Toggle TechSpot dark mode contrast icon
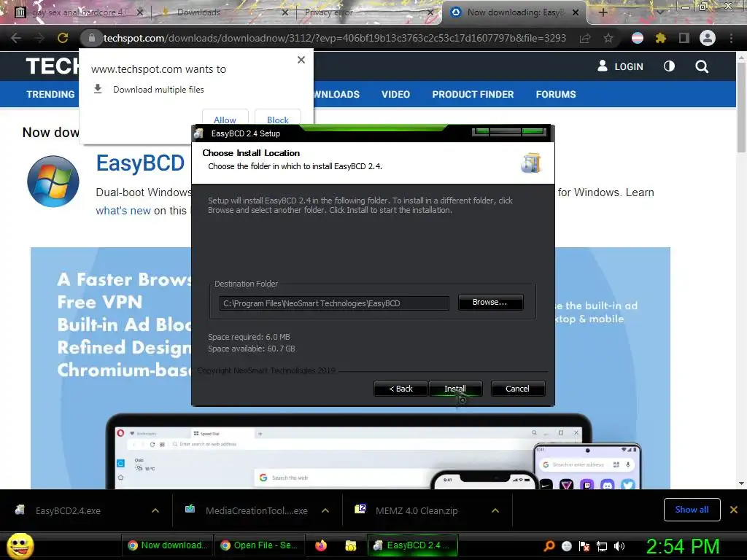This screenshot has width=747, height=560. coord(669,66)
